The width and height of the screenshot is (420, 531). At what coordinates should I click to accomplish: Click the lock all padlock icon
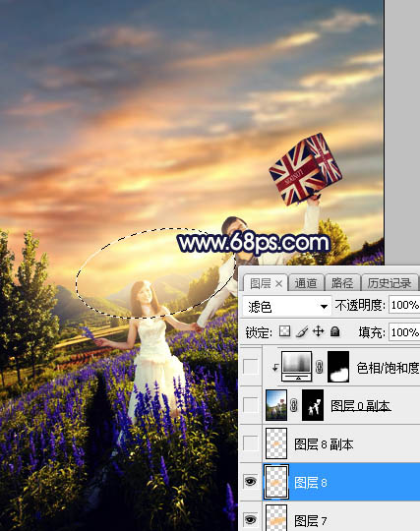pos(335,331)
